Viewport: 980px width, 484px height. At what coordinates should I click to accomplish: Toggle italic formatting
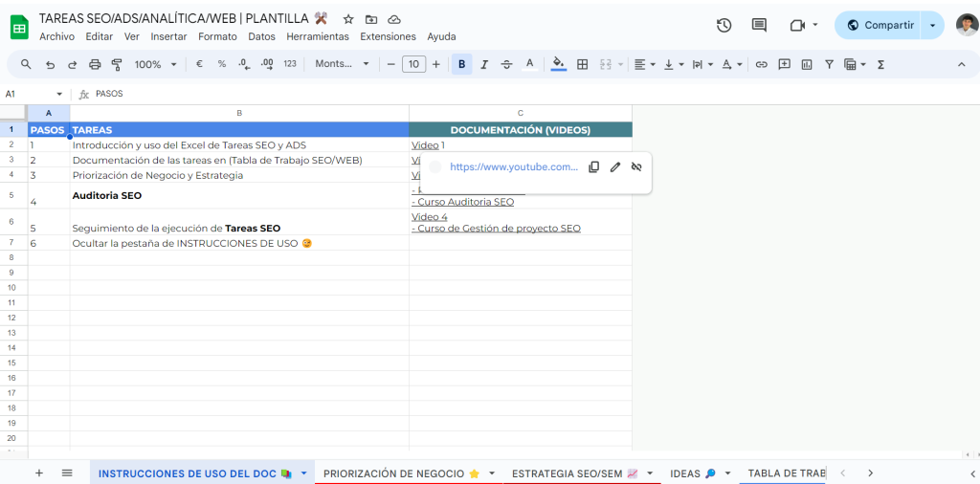tap(484, 64)
